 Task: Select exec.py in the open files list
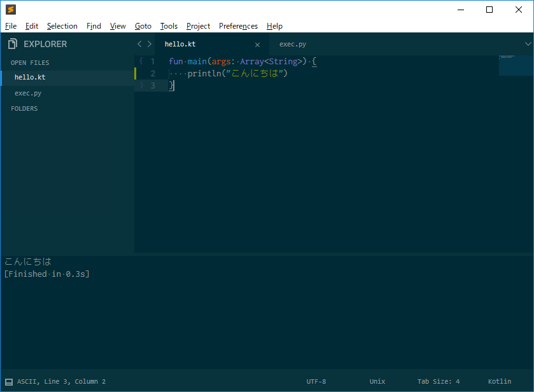pos(28,93)
